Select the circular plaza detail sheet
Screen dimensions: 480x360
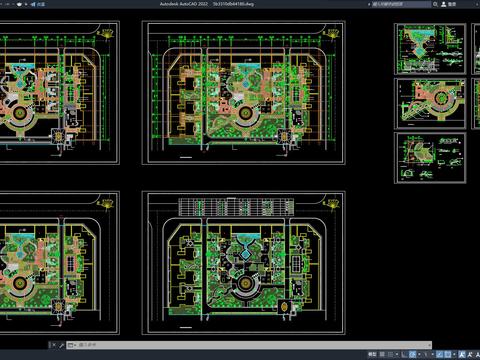(430, 103)
